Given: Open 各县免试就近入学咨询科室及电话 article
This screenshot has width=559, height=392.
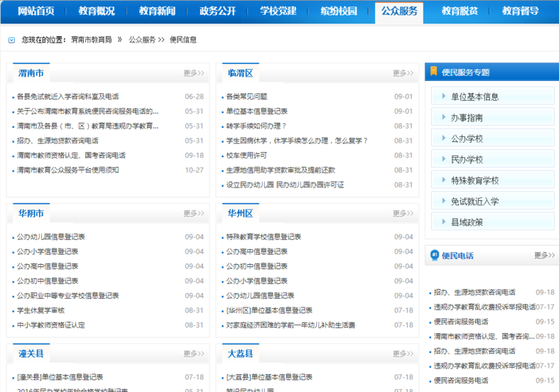Looking at the screenshot, I should (68, 96).
